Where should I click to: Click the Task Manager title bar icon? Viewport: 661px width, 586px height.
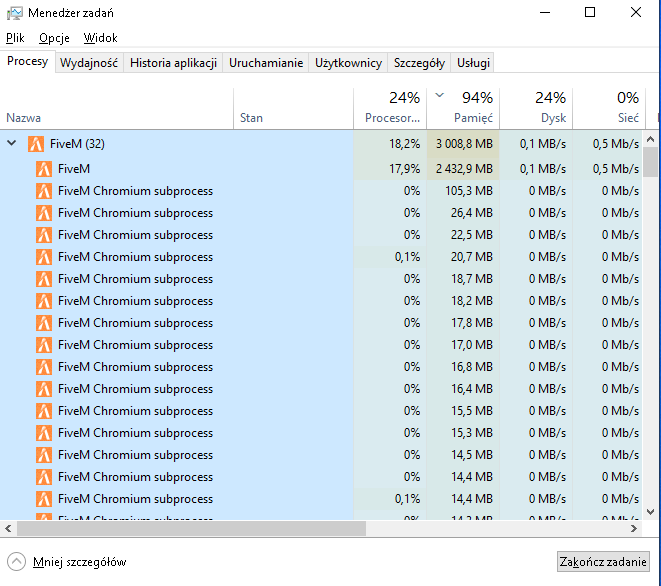coord(14,13)
